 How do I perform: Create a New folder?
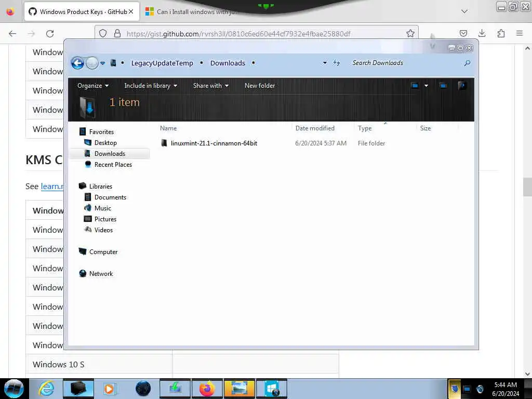pos(260,86)
